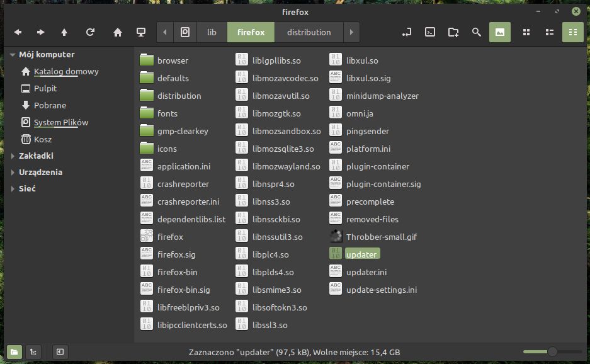590x364 pixels.
Task: Select the plugin-container.sig file
Action: tap(375, 184)
